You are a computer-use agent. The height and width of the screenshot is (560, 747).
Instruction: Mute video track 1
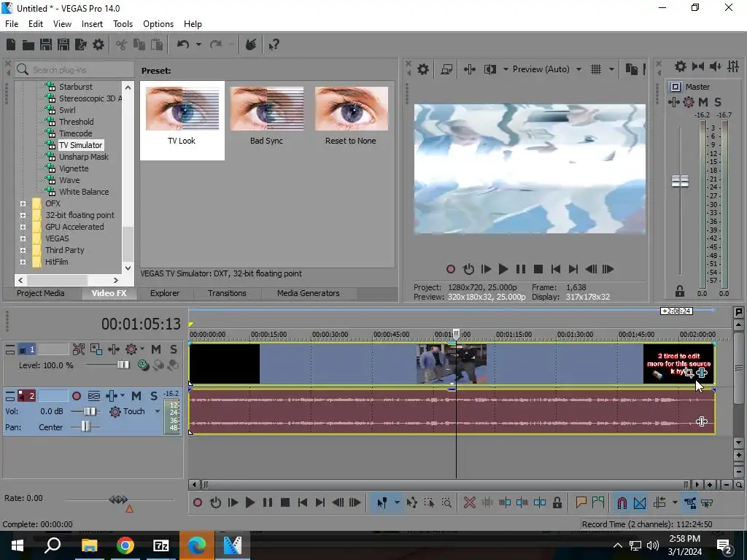156,349
